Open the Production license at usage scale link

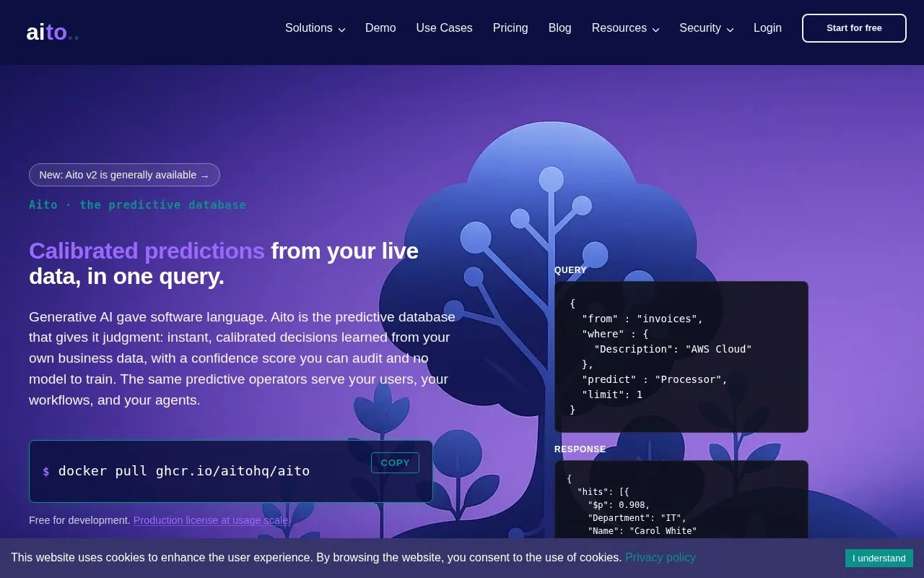pyautogui.click(x=212, y=520)
